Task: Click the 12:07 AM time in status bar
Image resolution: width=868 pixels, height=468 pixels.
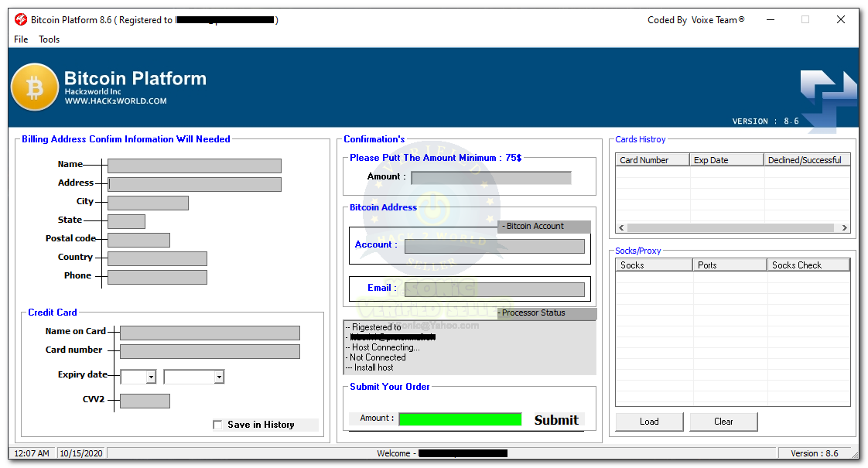Action: pyautogui.click(x=32, y=453)
